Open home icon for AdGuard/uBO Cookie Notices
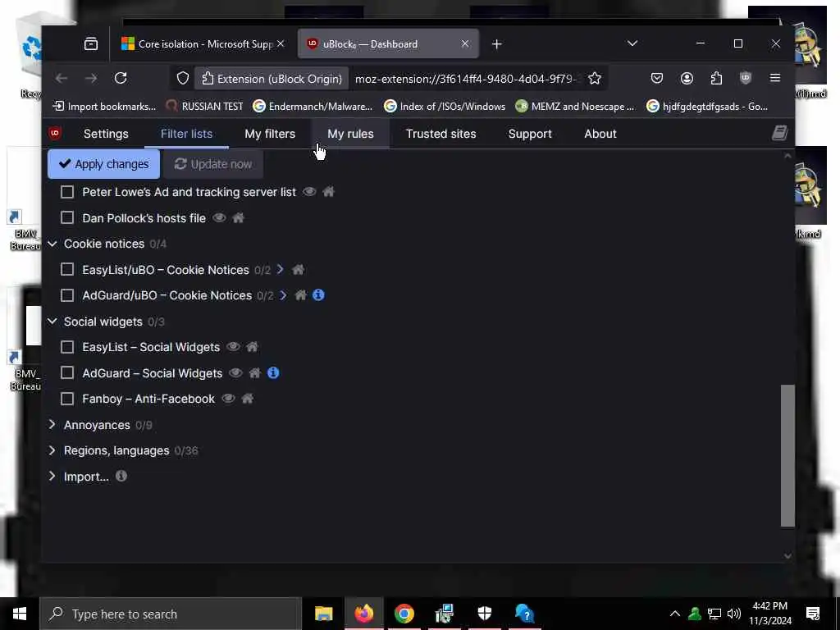The width and height of the screenshot is (840, 630). pyautogui.click(x=300, y=295)
